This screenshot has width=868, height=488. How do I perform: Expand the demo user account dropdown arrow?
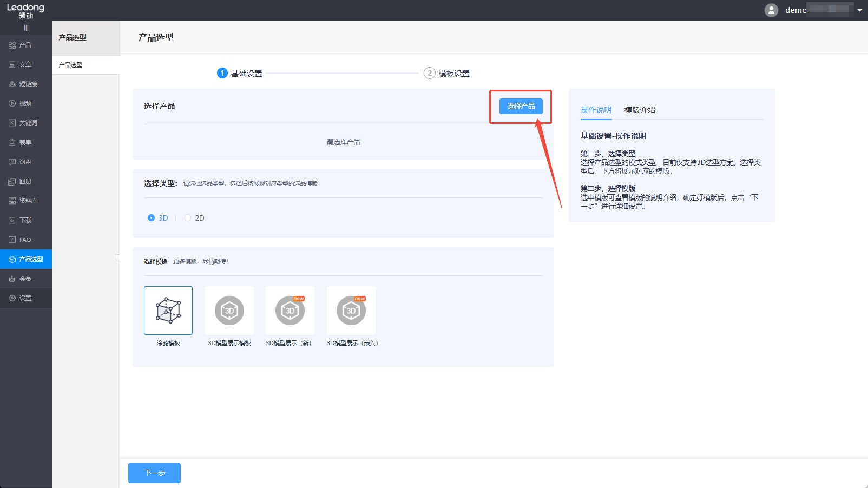pos(859,10)
